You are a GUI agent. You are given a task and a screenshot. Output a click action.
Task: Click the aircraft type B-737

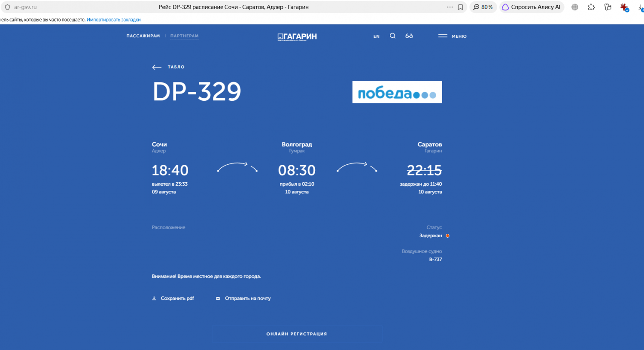[x=436, y=259]
